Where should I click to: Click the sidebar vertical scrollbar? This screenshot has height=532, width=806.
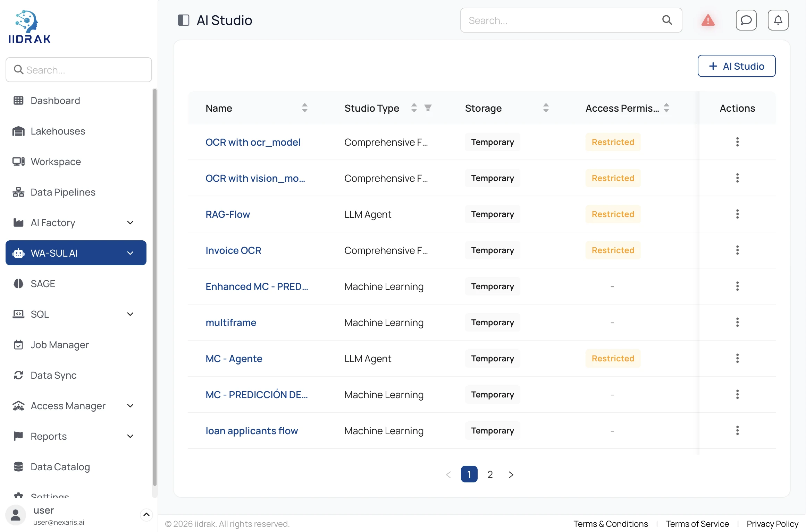[x=155, y=288]
